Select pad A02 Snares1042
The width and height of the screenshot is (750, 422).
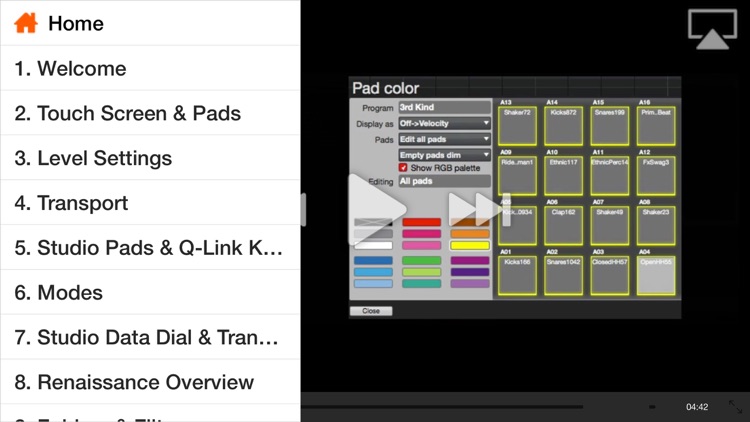[563, 275]
